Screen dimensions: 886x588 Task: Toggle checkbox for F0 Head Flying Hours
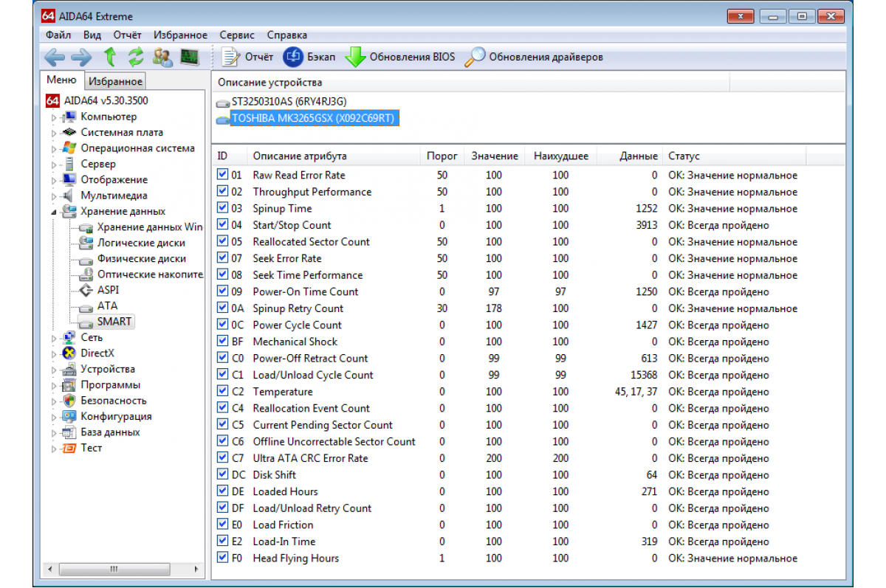pyautogui.click(x=223, y=558)
